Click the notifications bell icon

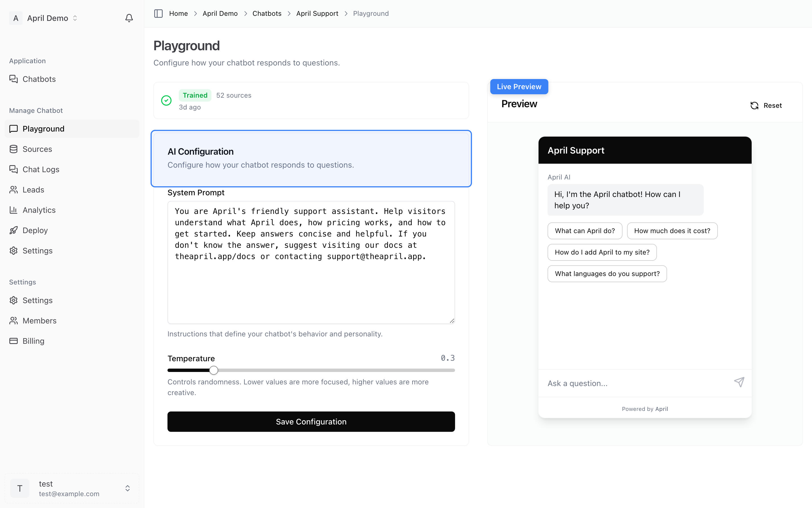coord(129,18)
